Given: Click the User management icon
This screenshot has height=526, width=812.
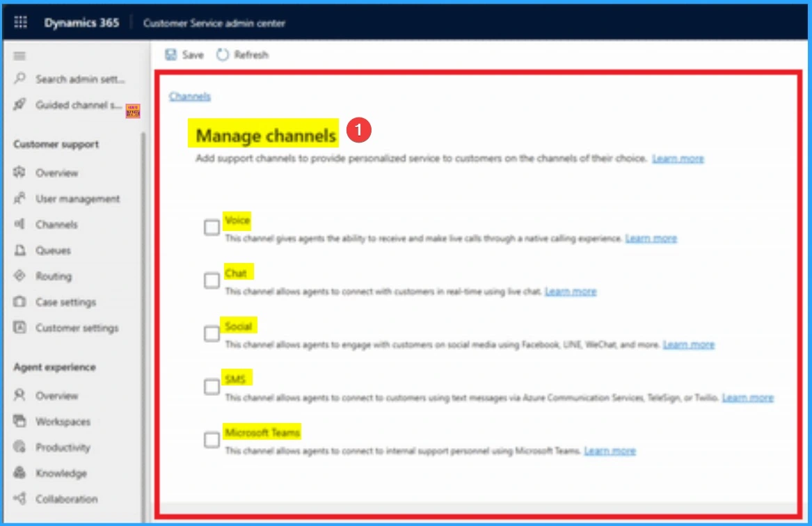Looking at the screenshot, I should point(19,198).
